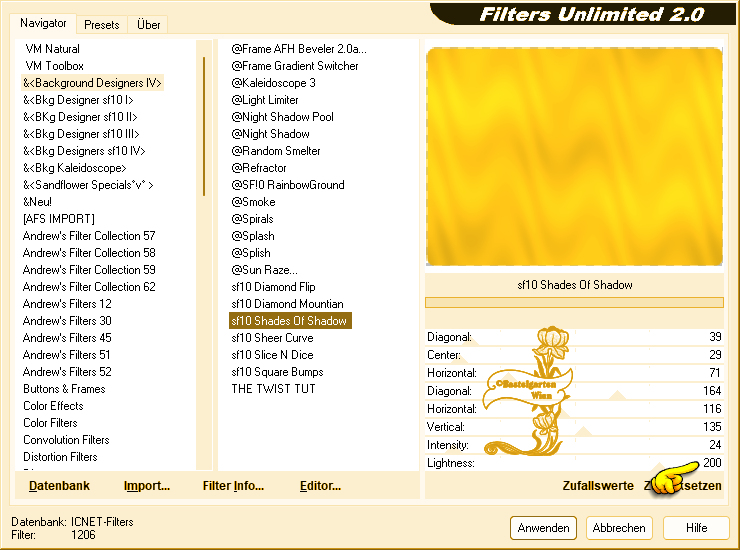Choose @SF!0 RainbowGround filter
Image resolution: width=740 pixels, height=550 pixels.
click(x=288, y=185)
